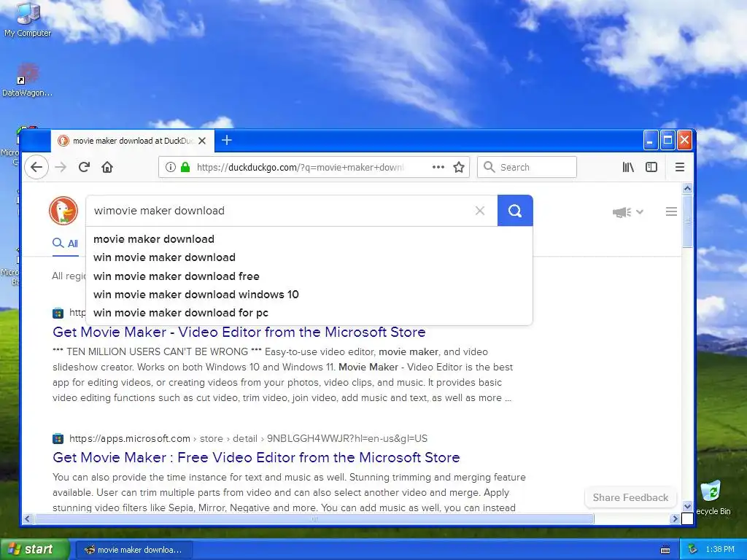Open the Windows start button
This screenshot has height=560, width=747.
[35, 550]
